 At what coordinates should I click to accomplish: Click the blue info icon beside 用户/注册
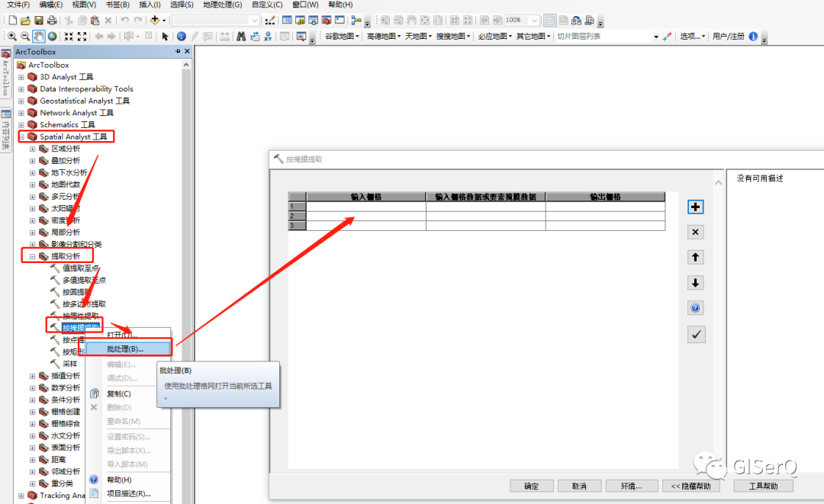pos(753,37)
